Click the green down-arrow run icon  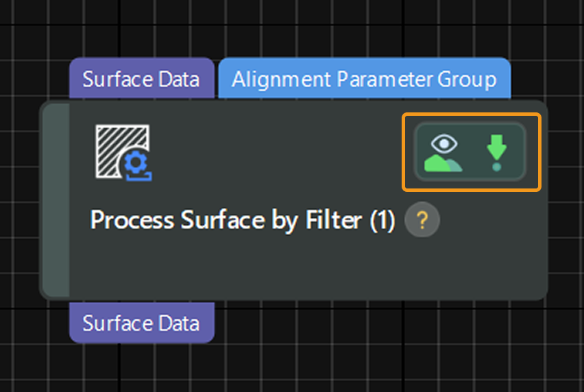pos(496,152)
